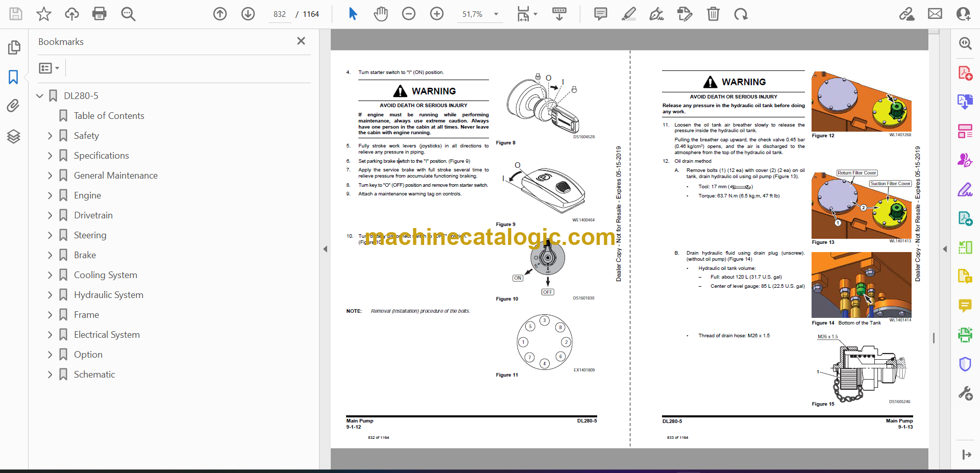Print the current document
Viewport: 980px width, 473px height.
coord(100,14)
